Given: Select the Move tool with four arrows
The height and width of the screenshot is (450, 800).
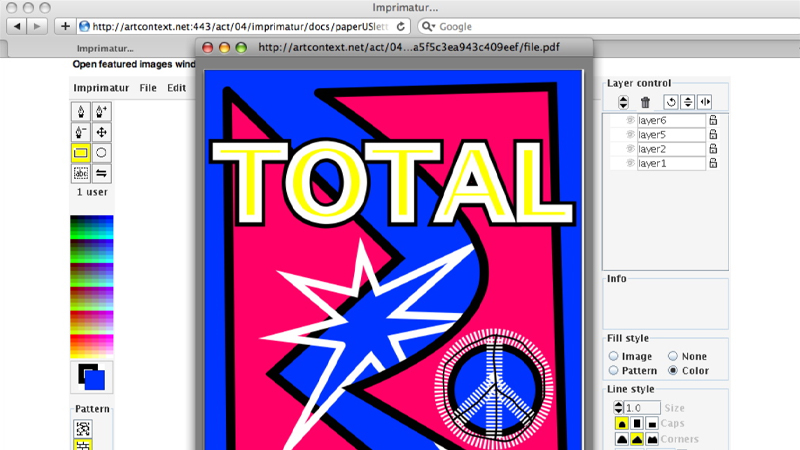Looking at the screenshot, I should click(102, 132).
